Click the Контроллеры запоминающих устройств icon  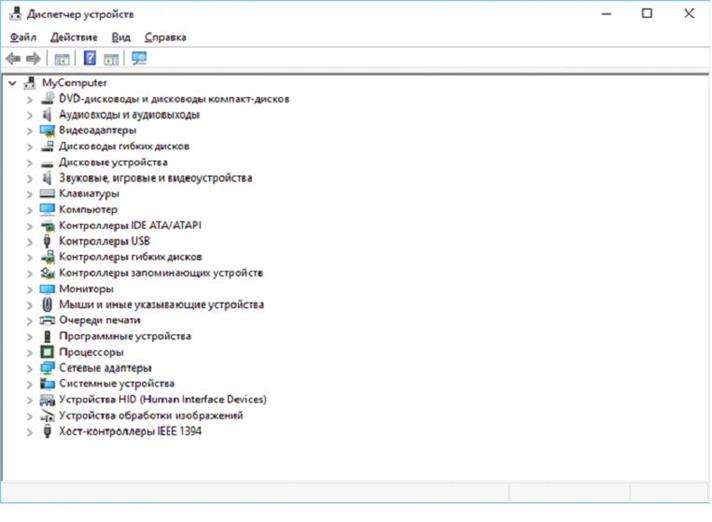click(47, 273)
